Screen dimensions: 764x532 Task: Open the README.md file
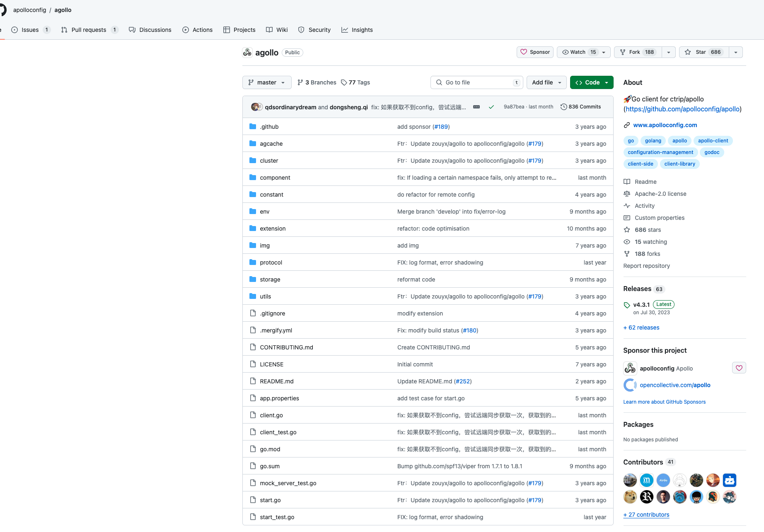pyautogui.click(x=277, y=381)
